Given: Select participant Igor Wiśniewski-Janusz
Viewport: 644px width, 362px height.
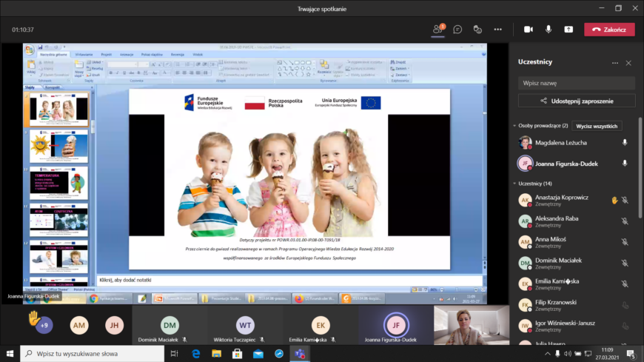Looking at the screenshot, I should pyautogui.click(x=575, y=326).
